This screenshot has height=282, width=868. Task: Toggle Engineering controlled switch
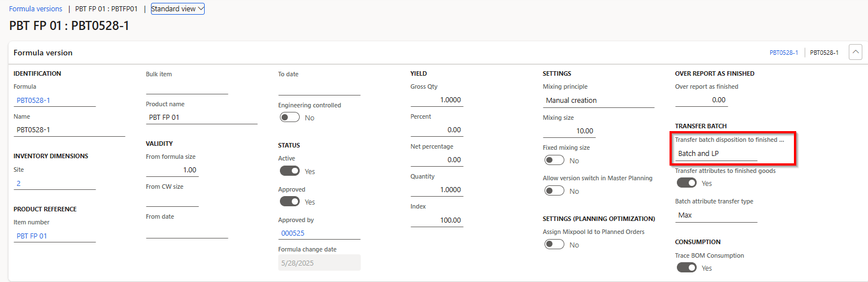pos(290,118)
